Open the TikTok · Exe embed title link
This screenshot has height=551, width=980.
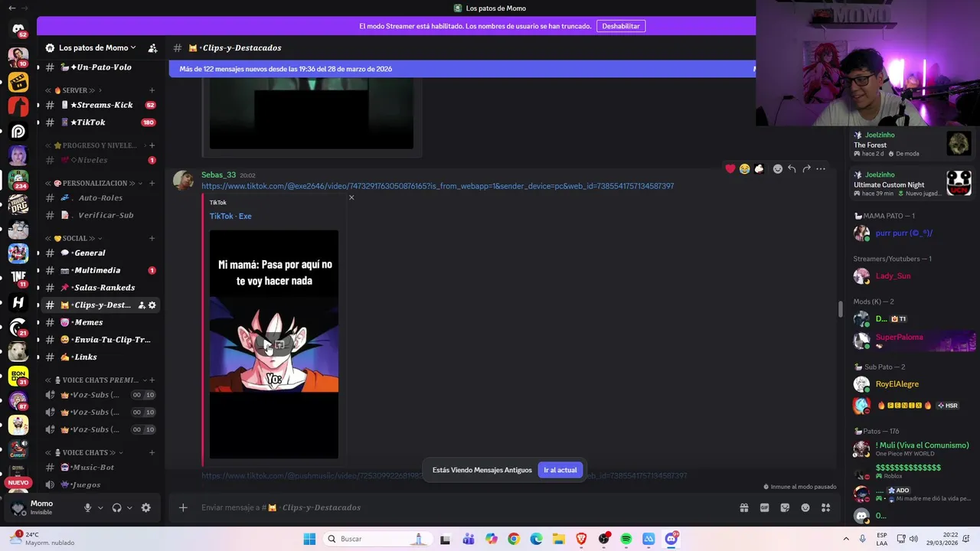pyautogui.click(x=230, y=216)
